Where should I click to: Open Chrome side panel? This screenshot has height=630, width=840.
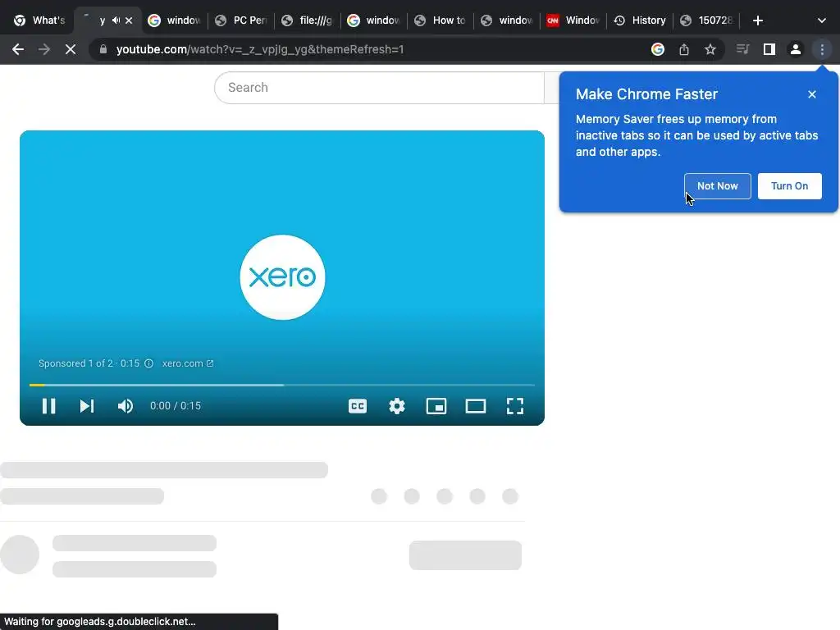[769, 49]
